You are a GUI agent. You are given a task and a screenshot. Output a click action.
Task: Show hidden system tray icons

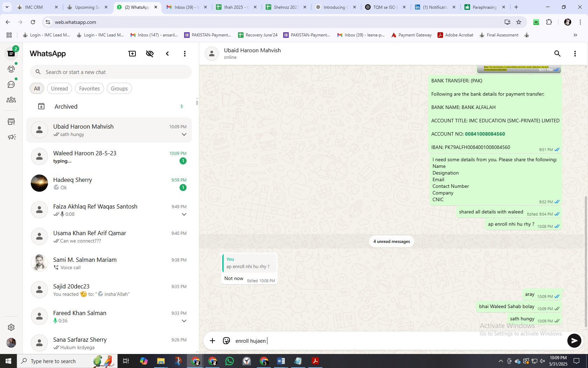click(x=500, y=361)
